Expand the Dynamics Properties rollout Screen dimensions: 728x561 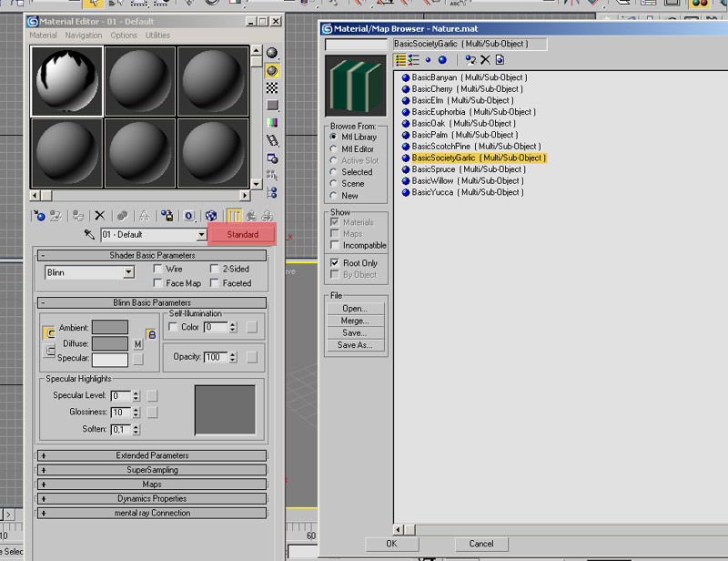152,499
